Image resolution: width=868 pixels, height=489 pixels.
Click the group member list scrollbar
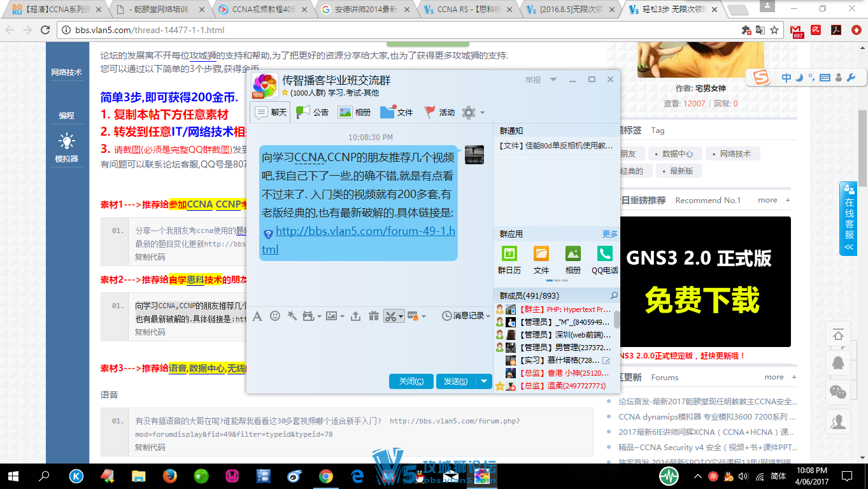coord(616,320)
